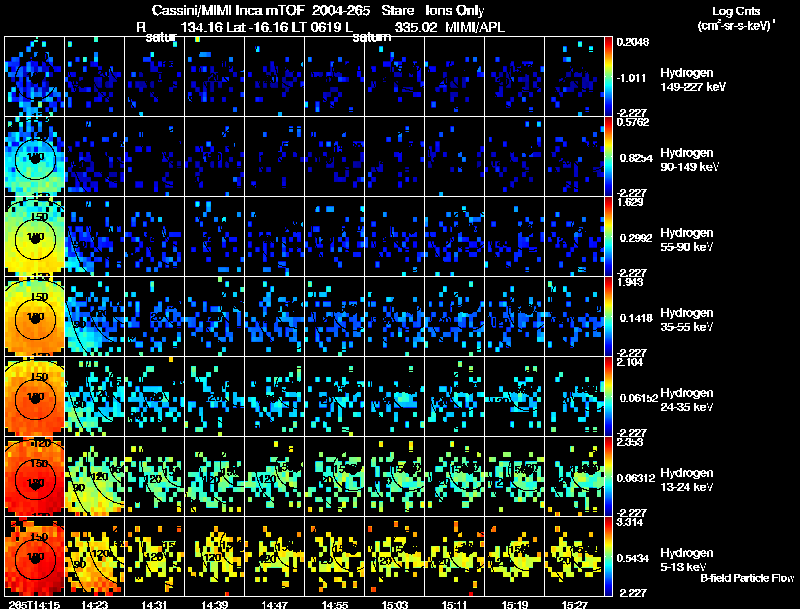Click the "265T14:15" time label

tap(33, 604)
